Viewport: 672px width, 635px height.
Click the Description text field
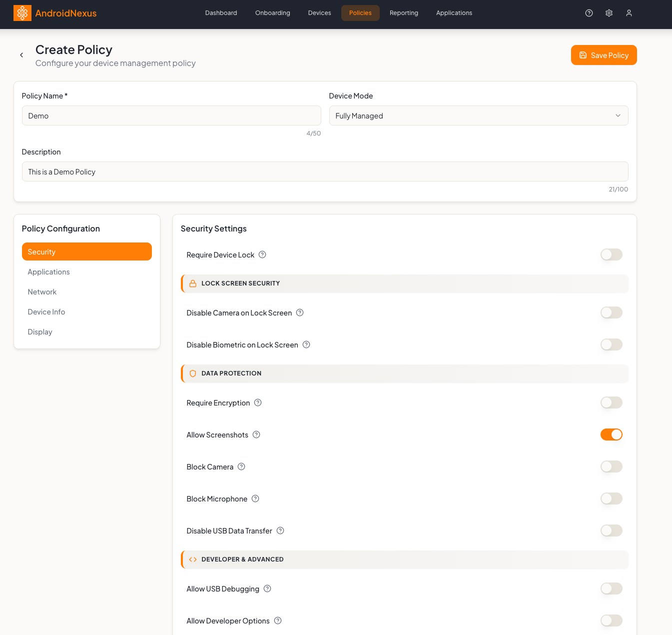tap(325, 171)
